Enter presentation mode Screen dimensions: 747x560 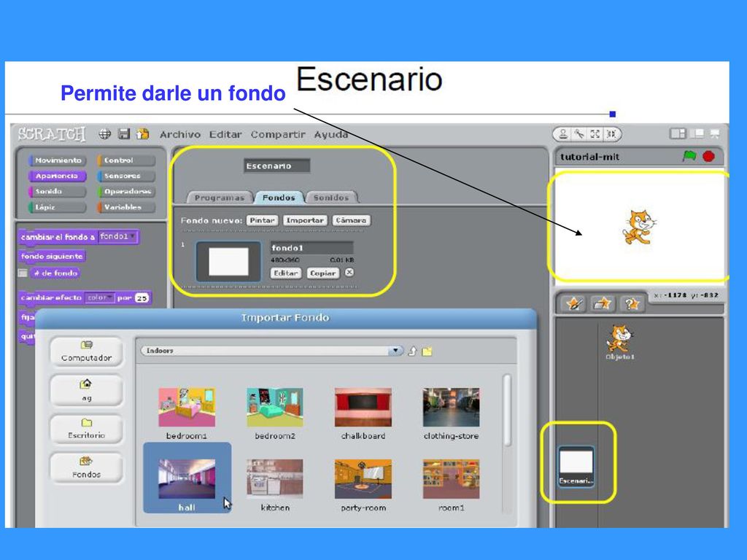coord(715,134)
